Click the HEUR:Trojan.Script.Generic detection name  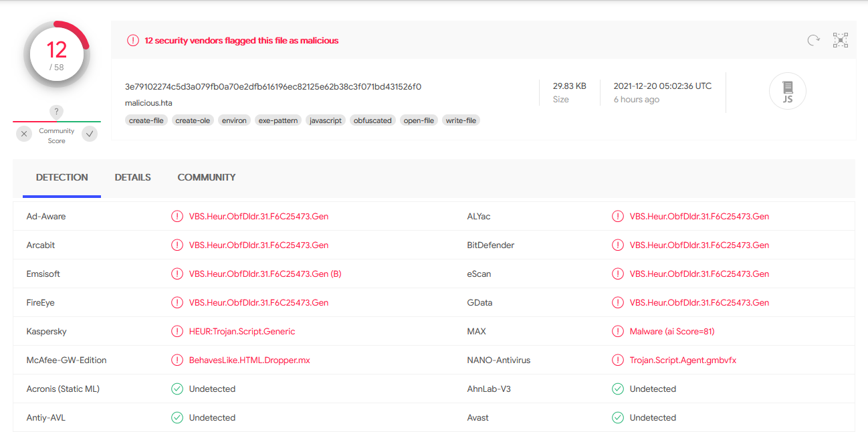[242, 332]
